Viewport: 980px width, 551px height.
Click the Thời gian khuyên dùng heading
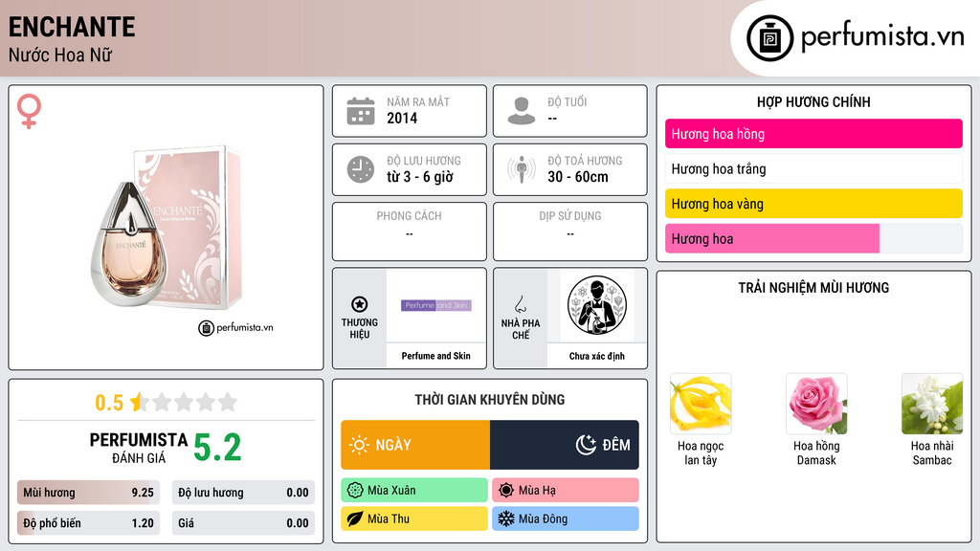point(490,400)
